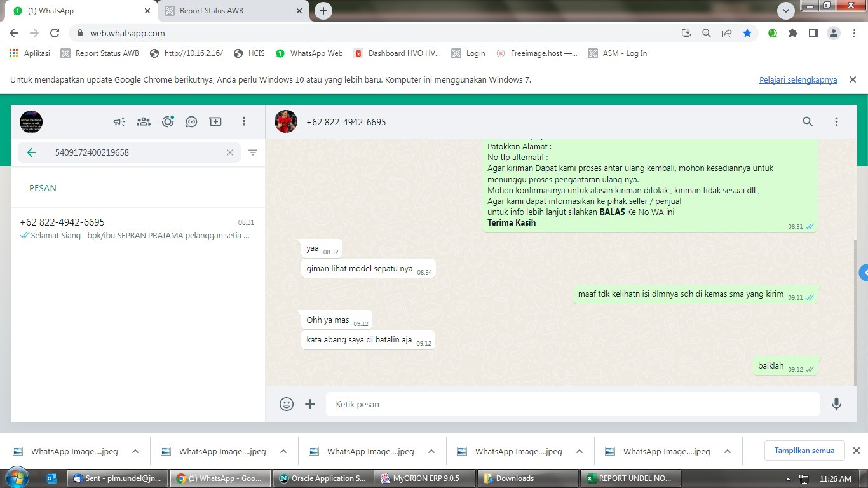Screen dimensions: 868x488
Task: Click search field containing 5409172400219658
Action: (x=129, y=152)
